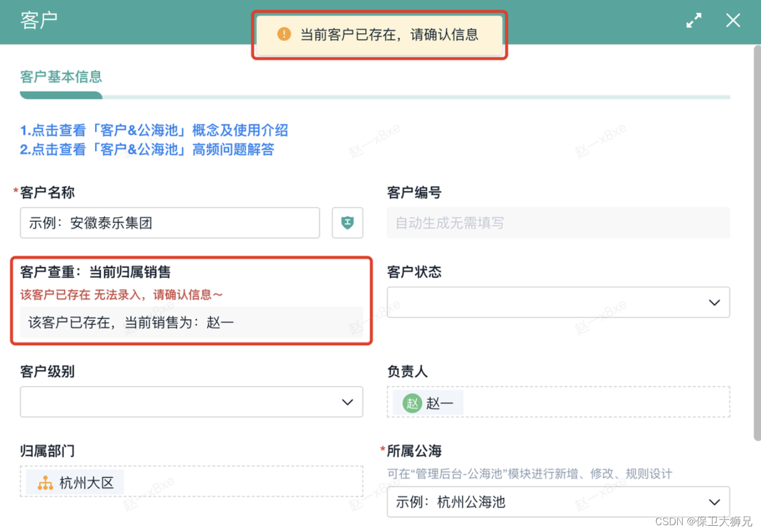Click the 归属部门 selection box
The image size is (761, 532).
click(x=191, y=482)
